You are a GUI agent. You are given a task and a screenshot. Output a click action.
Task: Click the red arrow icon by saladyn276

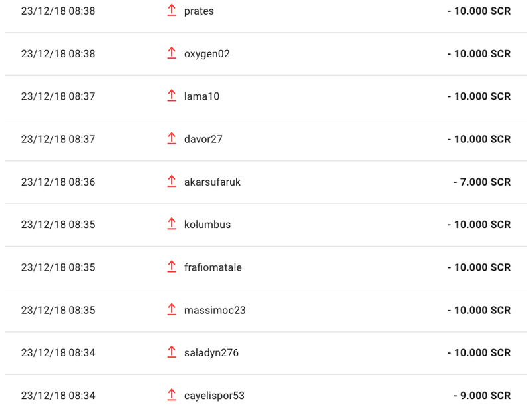click(x=172, y=352)
